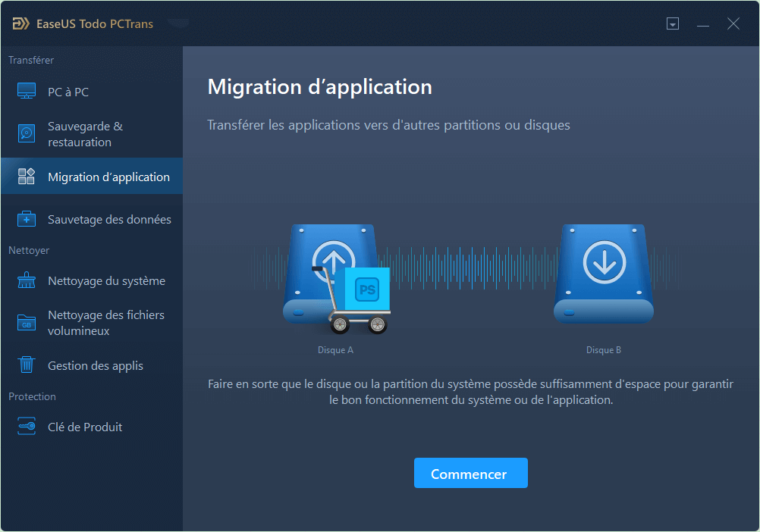Close the EaseUS Todo PCTrans window
The image size is (760, 532).
coord(733,23)
